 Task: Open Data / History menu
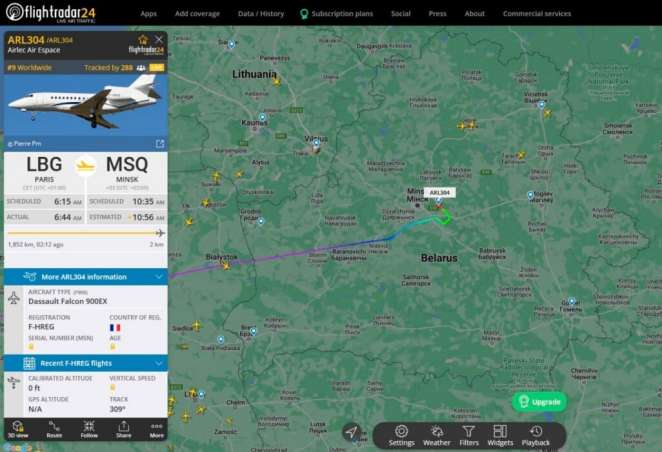tap(261, 14)
